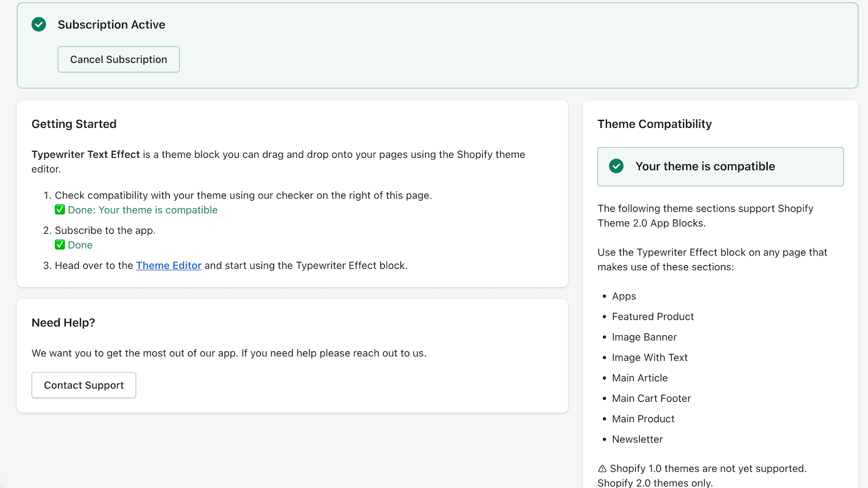The image size is (868, 488).
Task: Open the Theme Editor link
Action: click(x=169, y=266)
